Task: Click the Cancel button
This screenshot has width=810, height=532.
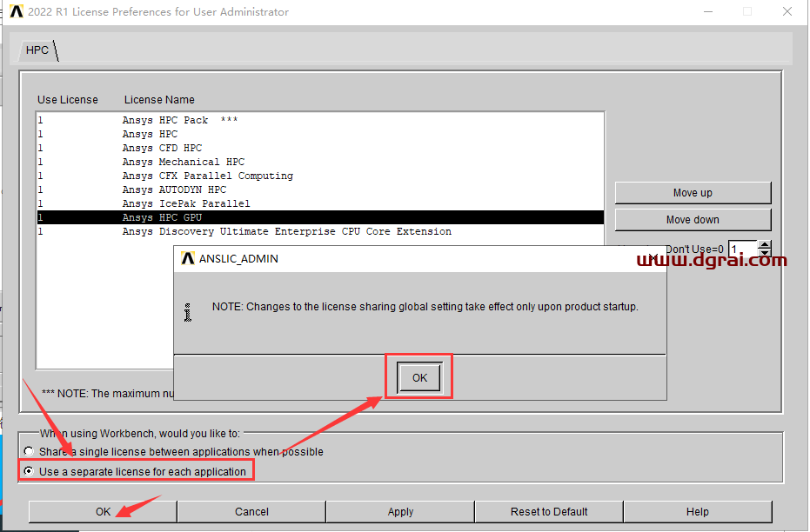Action: tap(251, 512)
